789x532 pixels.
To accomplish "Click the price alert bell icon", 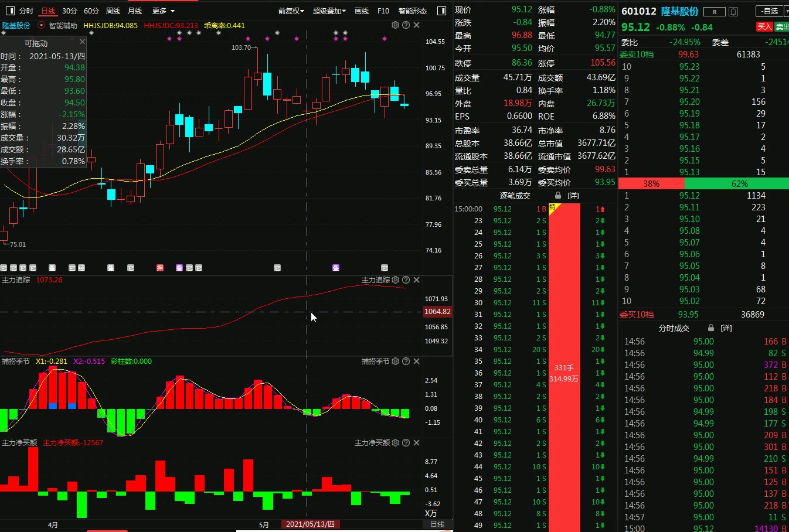I will 733,11.
